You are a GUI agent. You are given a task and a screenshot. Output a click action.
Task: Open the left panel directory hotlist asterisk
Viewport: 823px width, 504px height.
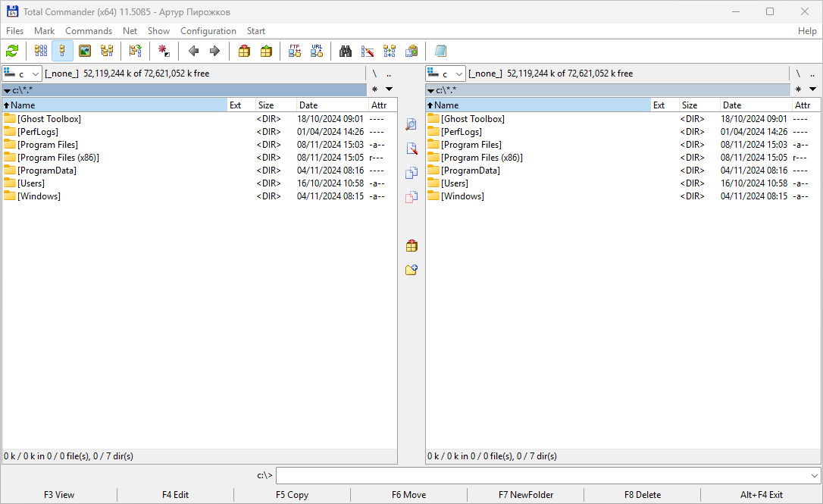click(375, 89)
